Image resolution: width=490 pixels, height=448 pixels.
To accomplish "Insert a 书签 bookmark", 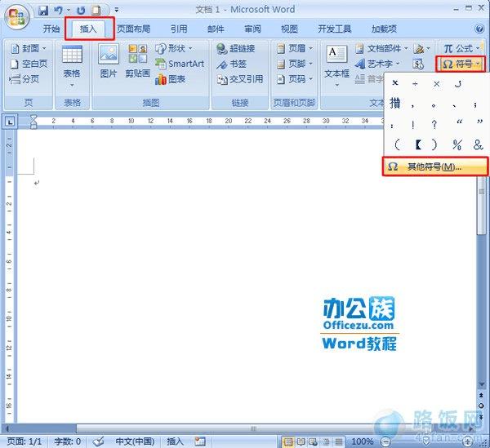I will (232, 64).
